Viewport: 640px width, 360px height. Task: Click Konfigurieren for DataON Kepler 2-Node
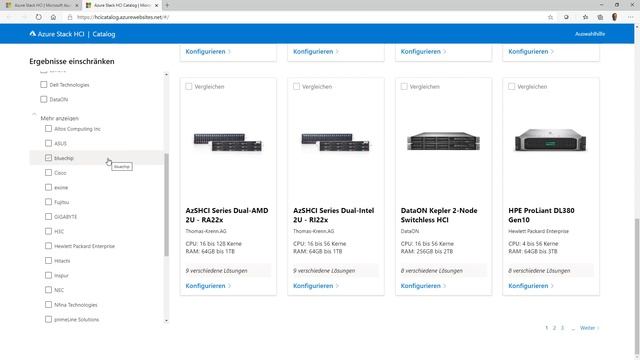click(x=423, y=286)
